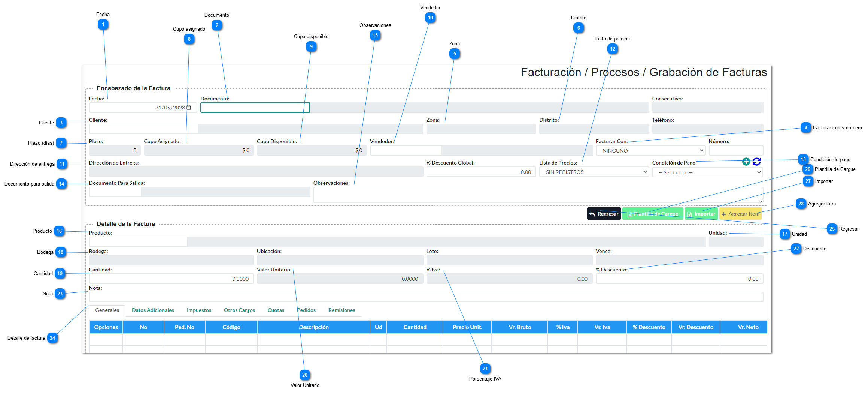Viewport: 868px width, 394px height.
Task: Click the Ud column header
Action: coord(378,327)
